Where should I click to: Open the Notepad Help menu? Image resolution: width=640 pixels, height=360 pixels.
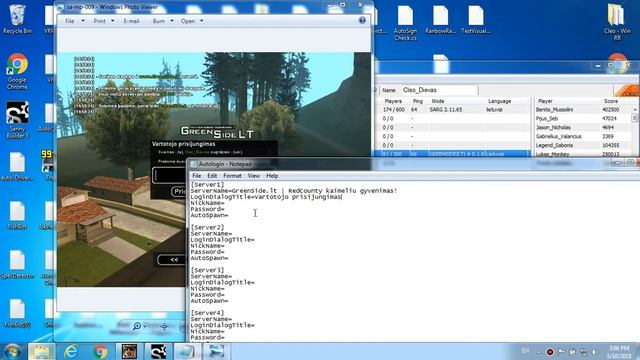[272, 176]
